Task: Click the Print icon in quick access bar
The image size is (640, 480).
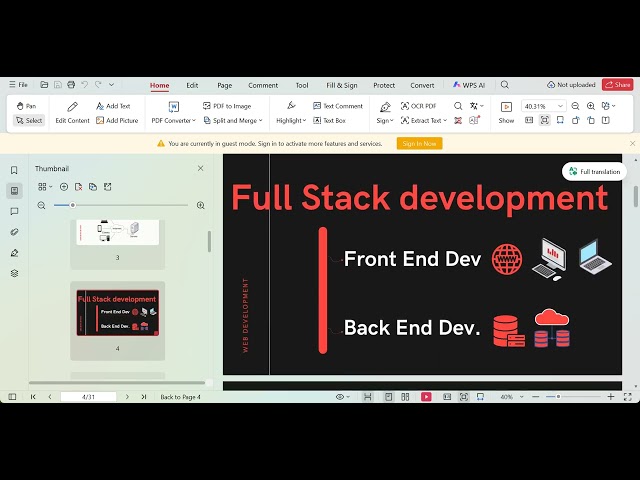Action: 71,84
